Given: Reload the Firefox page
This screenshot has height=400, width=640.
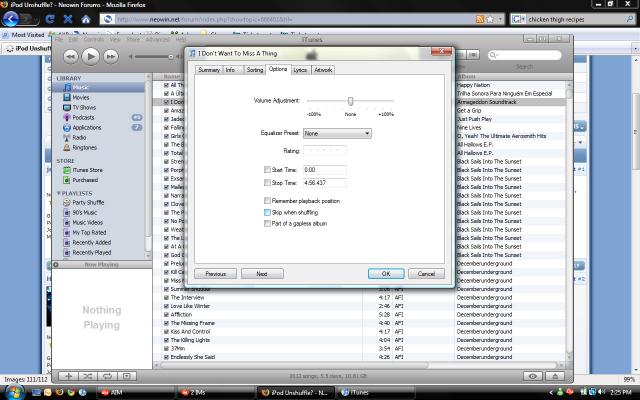Looking at the screenshot, I should pos(50,19).
